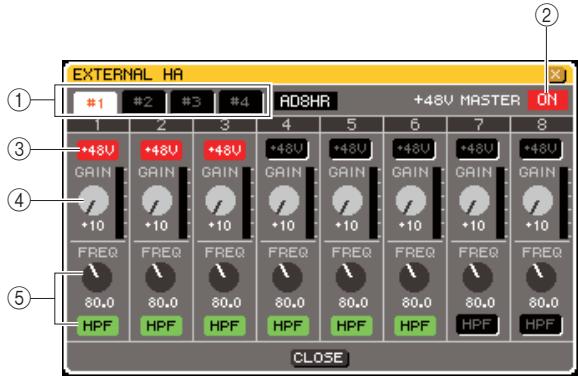Screen dimensions: 578x376
Task: Disable the HPF button on channel 3
Action: click(x=224, y=325)
